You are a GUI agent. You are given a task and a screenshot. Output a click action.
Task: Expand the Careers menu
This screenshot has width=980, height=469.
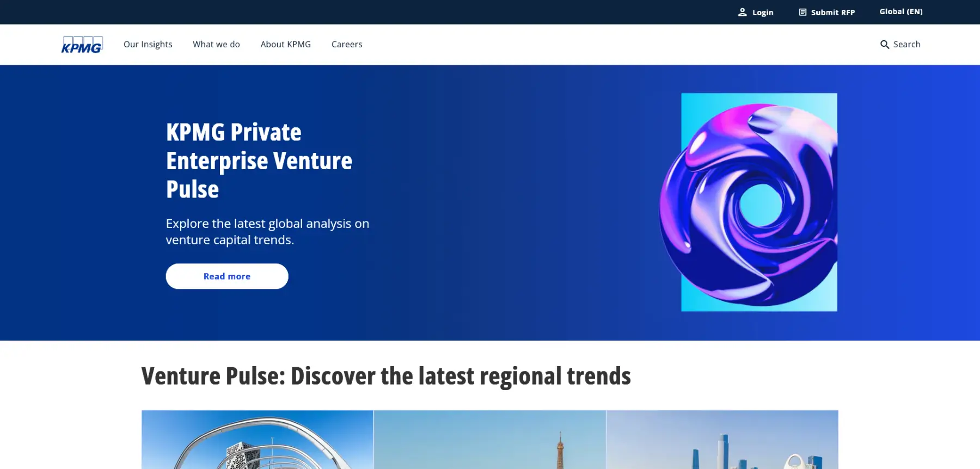pos(347,45)
